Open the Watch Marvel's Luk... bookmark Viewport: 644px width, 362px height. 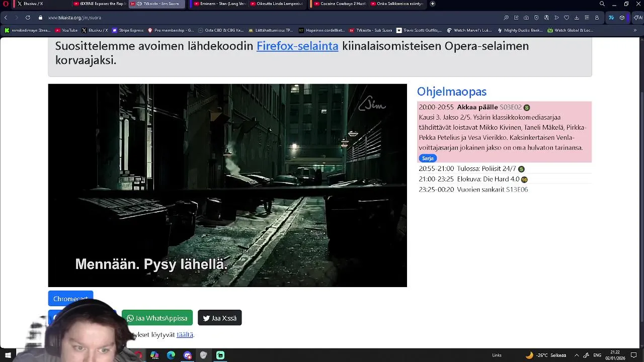(469, 30)
